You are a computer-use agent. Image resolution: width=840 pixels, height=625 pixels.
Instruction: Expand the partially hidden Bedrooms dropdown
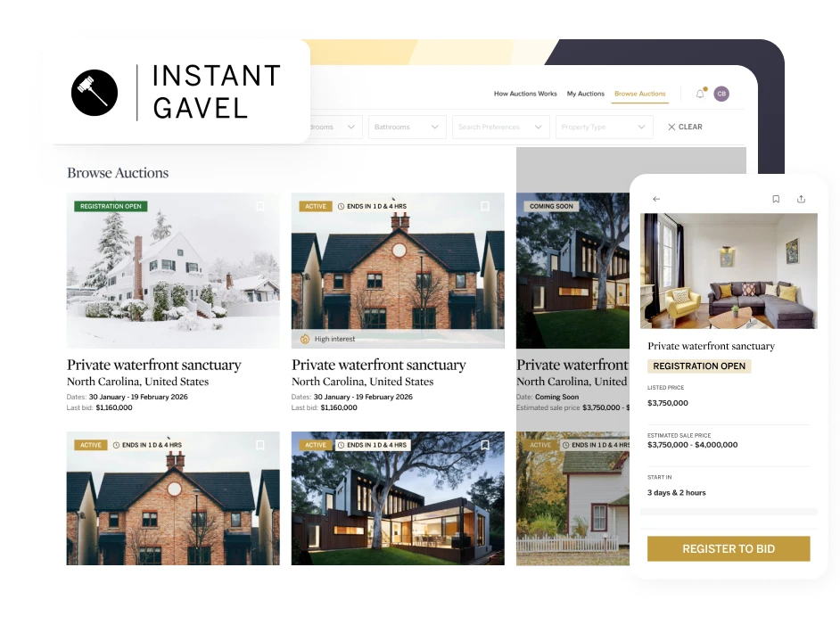(x=335, y=127)
